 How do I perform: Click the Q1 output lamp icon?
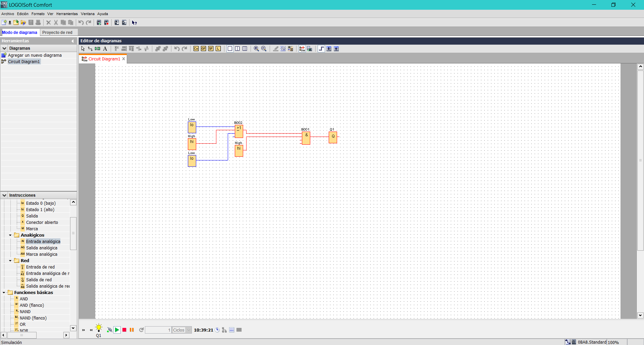(99, 328)
